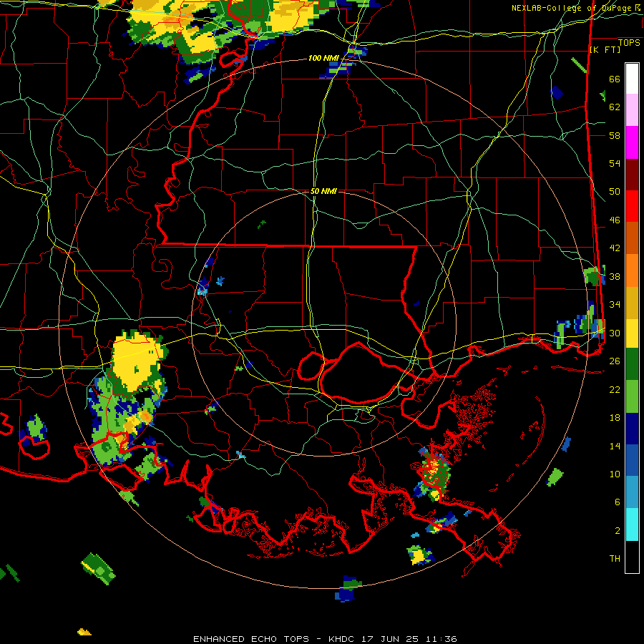
Task: Click the blue-green echo on the bottom range ring
Action: click(x=347, y=589)
